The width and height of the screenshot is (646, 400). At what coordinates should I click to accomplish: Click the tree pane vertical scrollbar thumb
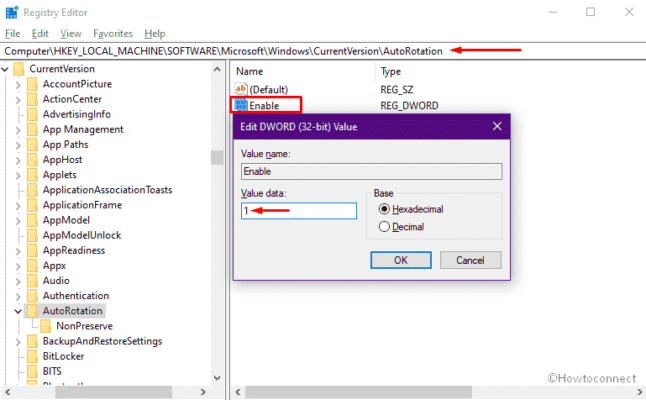point(217,158)
